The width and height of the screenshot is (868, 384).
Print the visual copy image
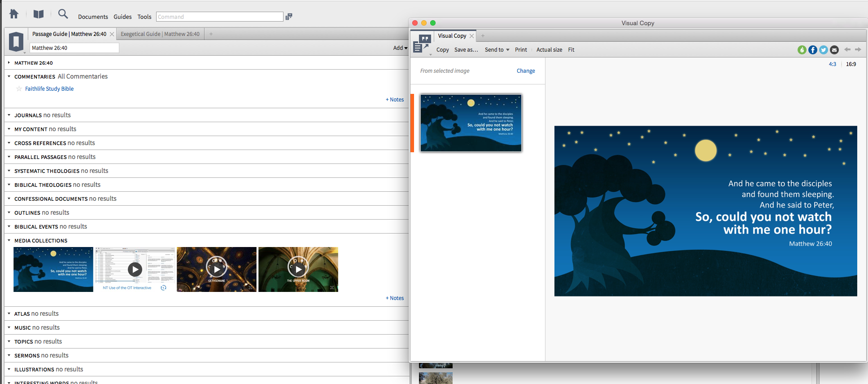click(x=521, y=50)
